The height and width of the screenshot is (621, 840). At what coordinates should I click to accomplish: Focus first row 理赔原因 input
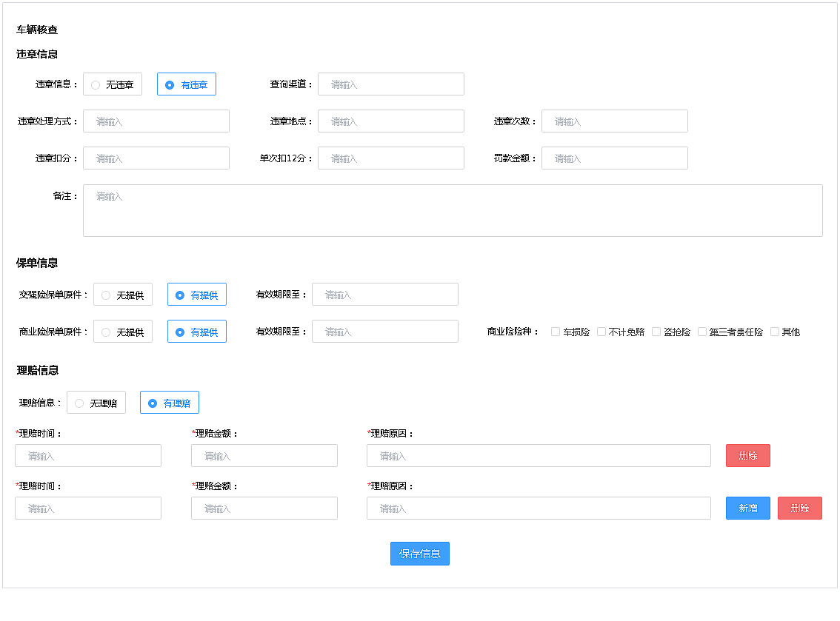pyautogui.click(x=539, y=456)
